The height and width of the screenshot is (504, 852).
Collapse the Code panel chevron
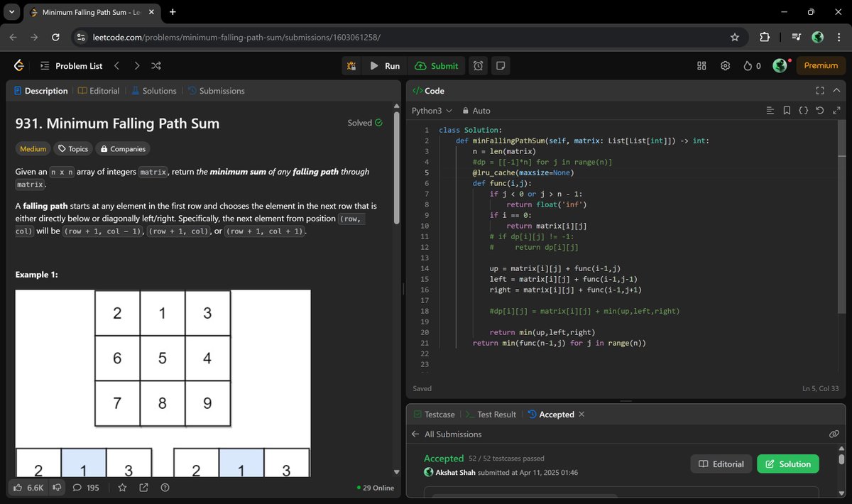click(x=837, y=91)
